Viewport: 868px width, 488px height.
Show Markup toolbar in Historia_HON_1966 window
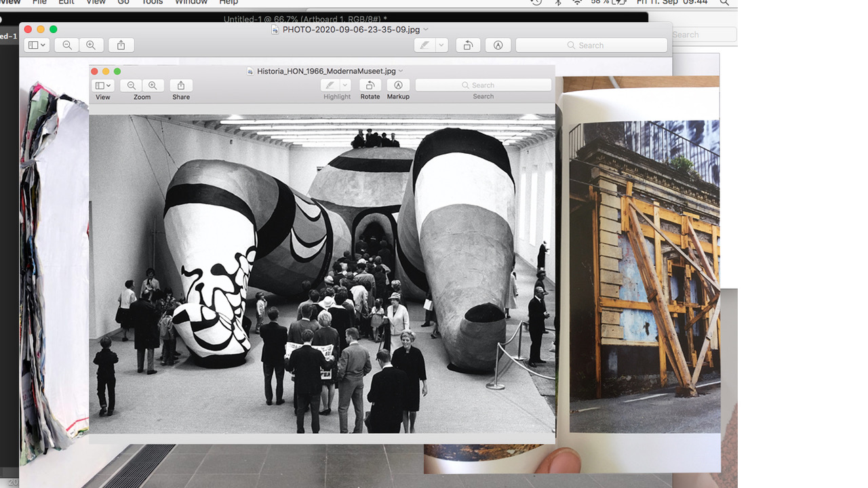(398, 85)
